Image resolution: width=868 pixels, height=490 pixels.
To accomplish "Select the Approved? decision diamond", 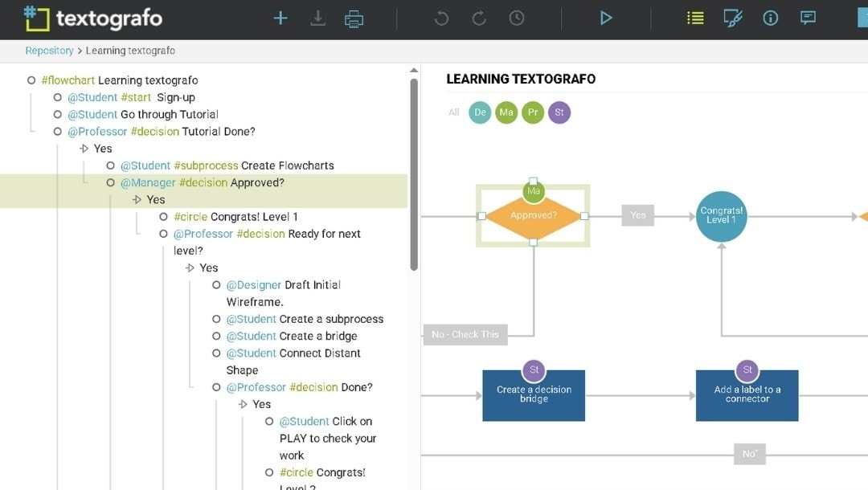I will (533, 217).
